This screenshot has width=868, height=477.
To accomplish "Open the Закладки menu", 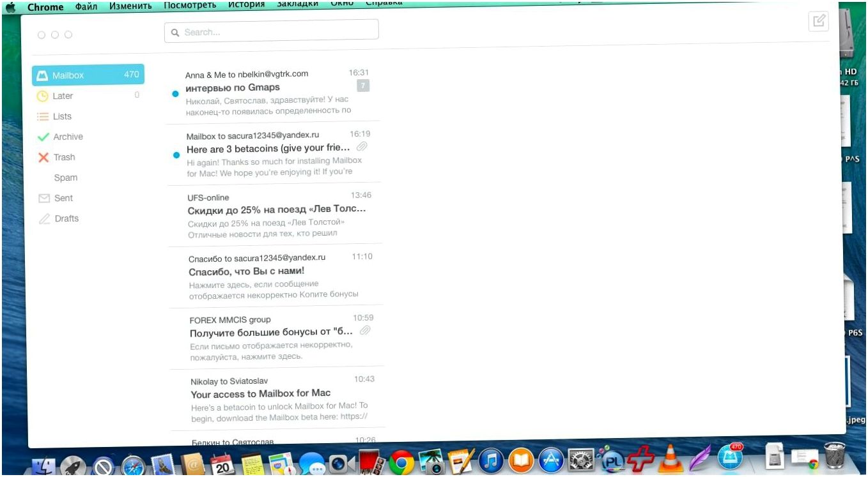I will (x=298, y=4).
